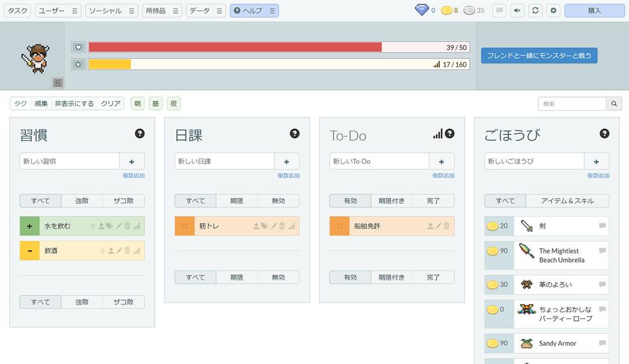Delete the 飲酒 habit via trash icon
The height and width of the screenshot is (364, 629).
(127, 251)
